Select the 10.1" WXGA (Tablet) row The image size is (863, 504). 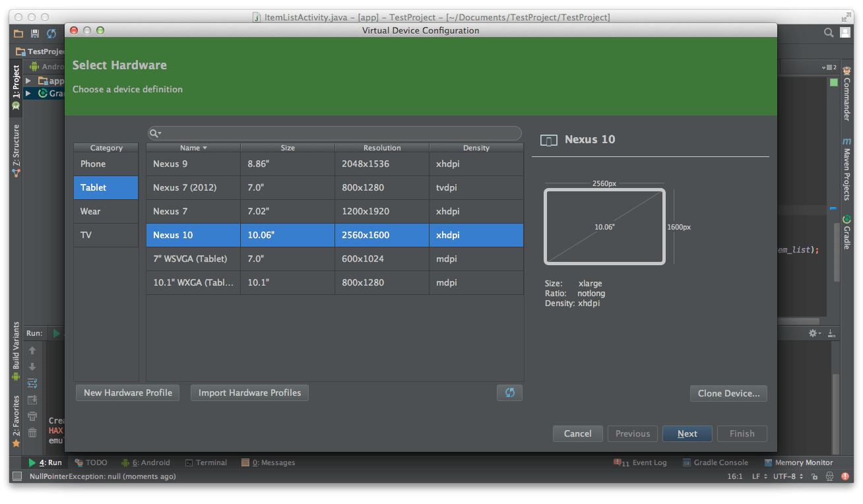pyautogui.click(x=335, y=282)
